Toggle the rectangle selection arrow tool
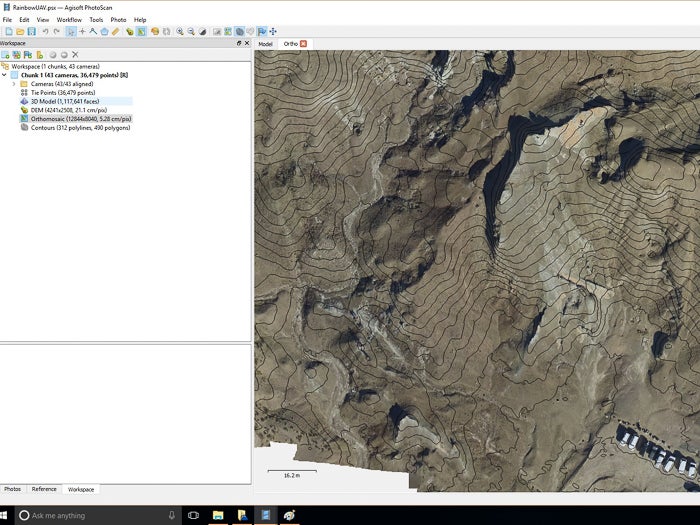Image resolution: width=700 pixels, height=525 pixels. click(x=71, y=32)
